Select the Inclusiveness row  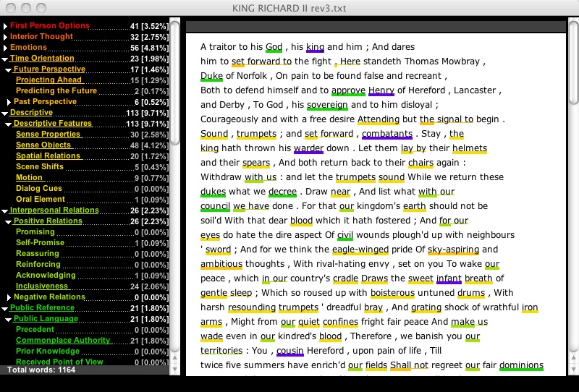point(92,286)
